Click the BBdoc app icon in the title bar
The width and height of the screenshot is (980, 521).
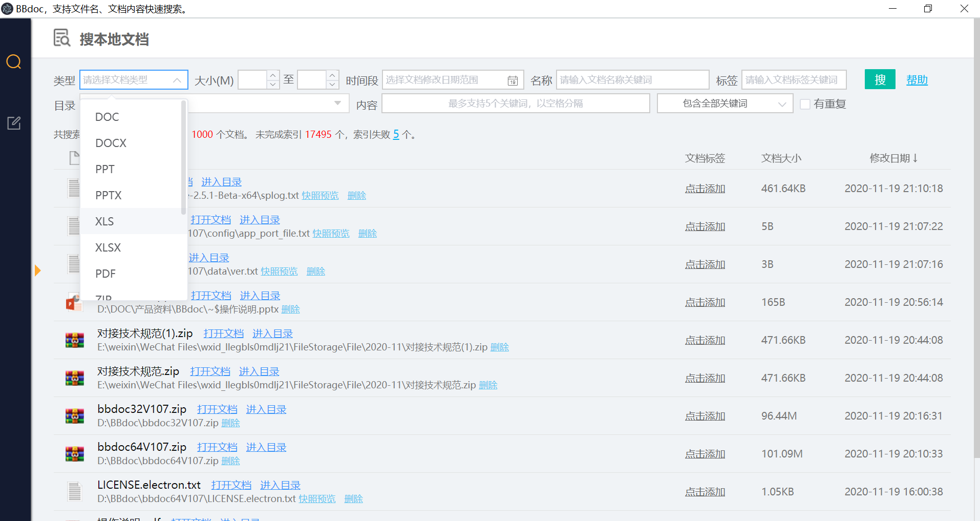(7, 9)
